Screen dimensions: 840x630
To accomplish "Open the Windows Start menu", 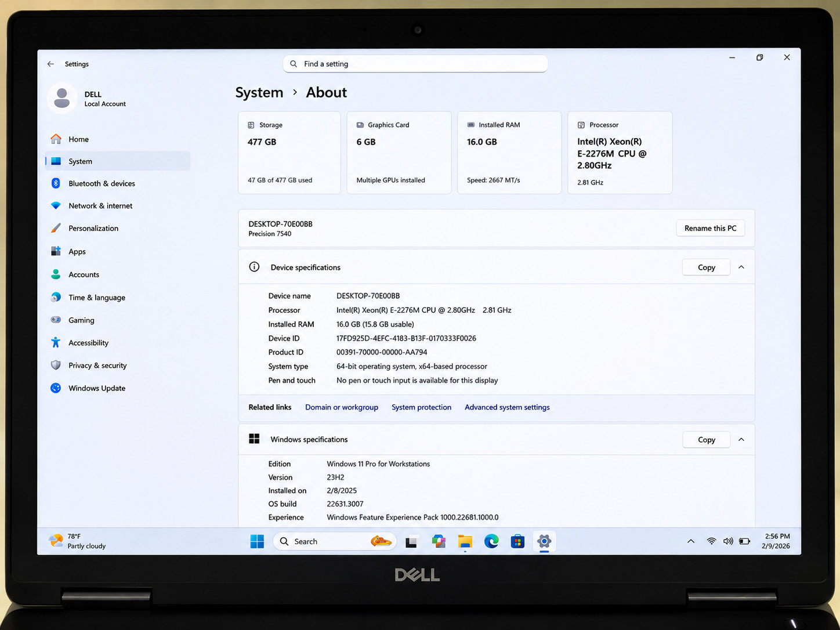I will click(x=257, y=541).
